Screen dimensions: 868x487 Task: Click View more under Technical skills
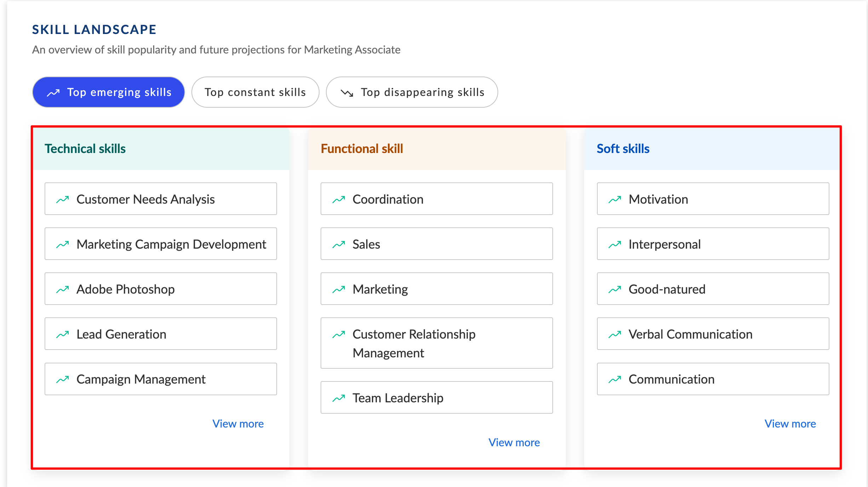pyautogui.click(x=238, y=423)
